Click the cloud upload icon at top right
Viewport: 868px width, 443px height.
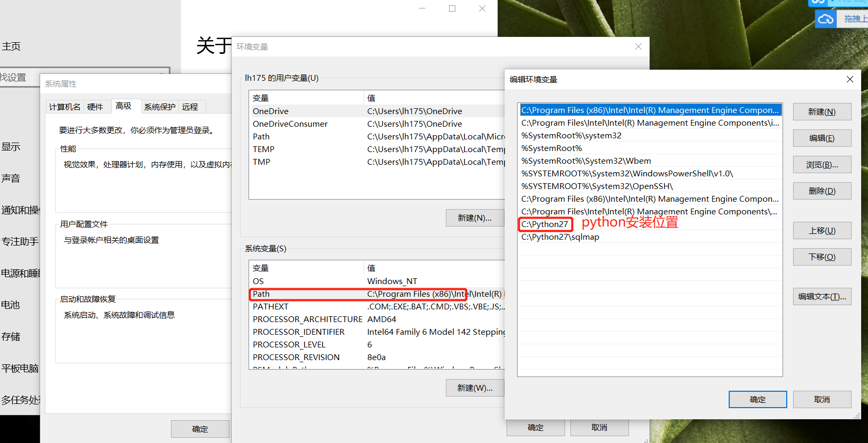pos(826,20)
